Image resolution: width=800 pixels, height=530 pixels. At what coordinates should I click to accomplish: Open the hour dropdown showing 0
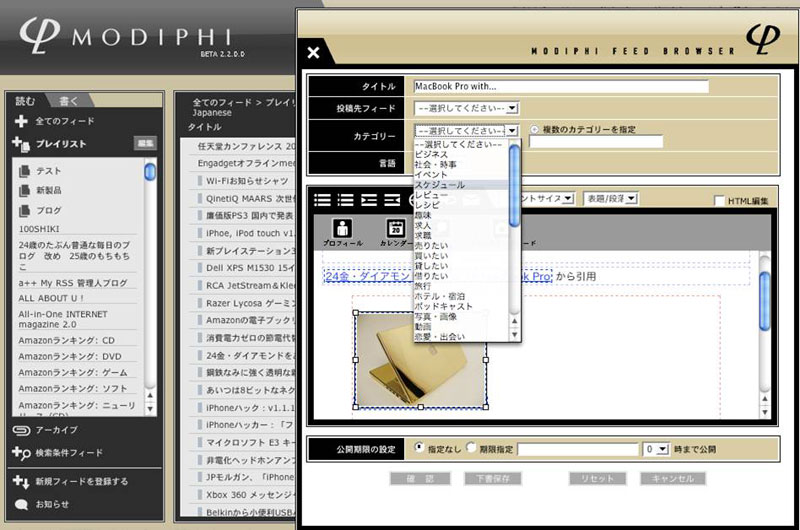tap(656, 449)
